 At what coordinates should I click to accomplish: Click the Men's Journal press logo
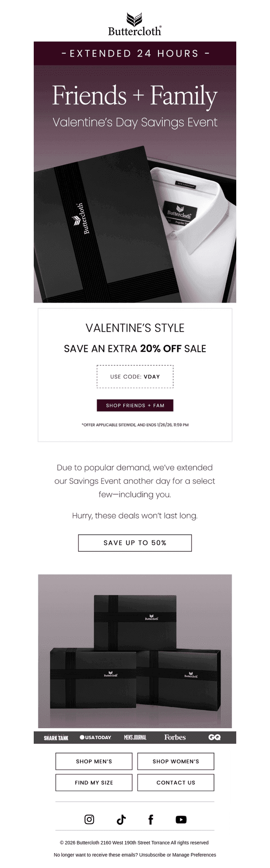click(x=135, y=737)
